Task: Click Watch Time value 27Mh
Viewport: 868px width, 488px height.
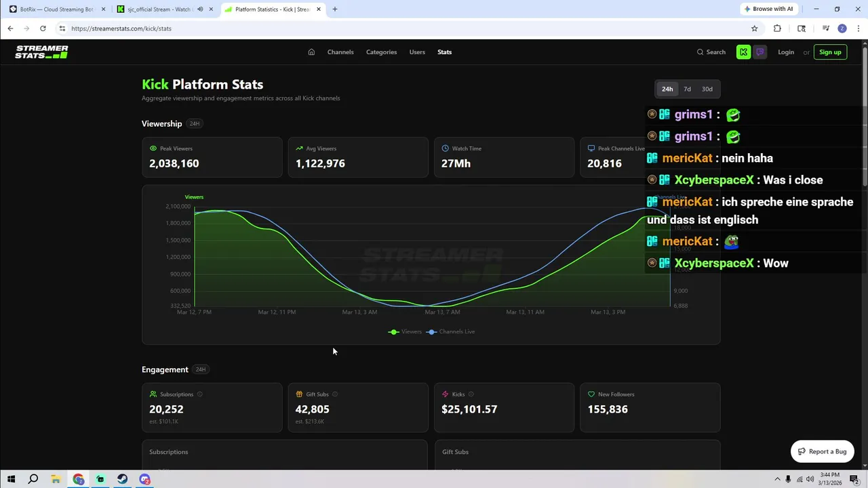Action: pos(456,163)
